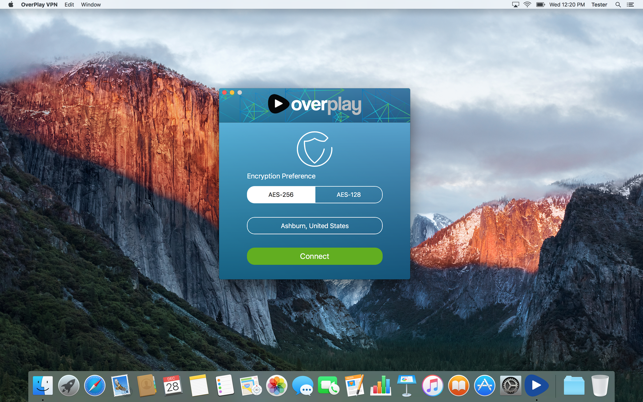The image size is (643, 402).
Task: Open Safari compass icon in Dock
Action: point(94,386)
